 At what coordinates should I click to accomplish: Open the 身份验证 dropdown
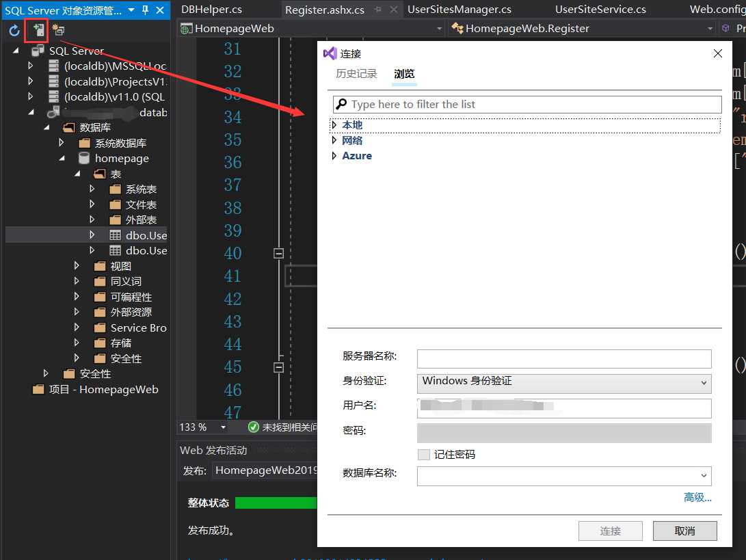coord(564,383)
